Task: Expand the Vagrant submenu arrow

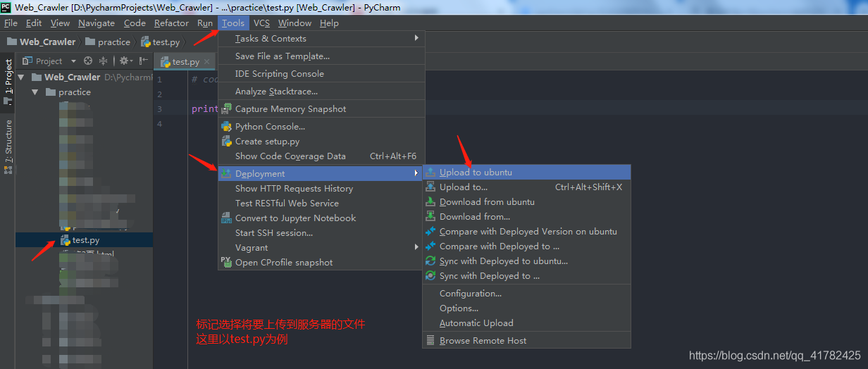Action: coord(416,247)
